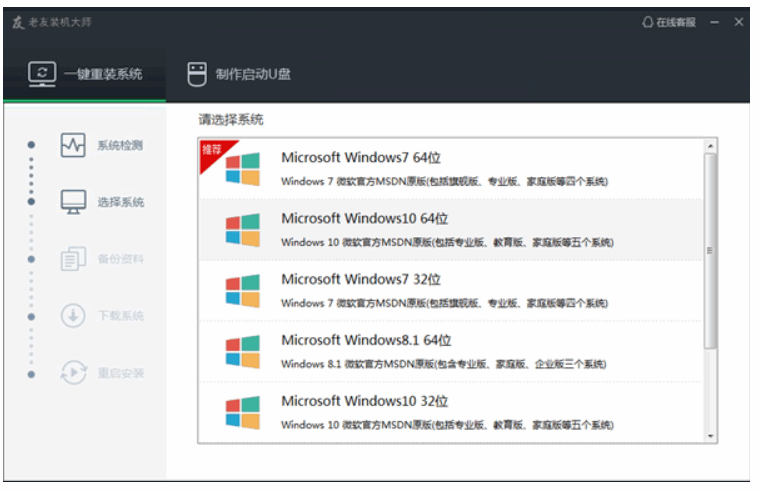Click Windows logo of Windows7 64位 row
Viewport: 760px width, 492px height.
tap(242, 169)
